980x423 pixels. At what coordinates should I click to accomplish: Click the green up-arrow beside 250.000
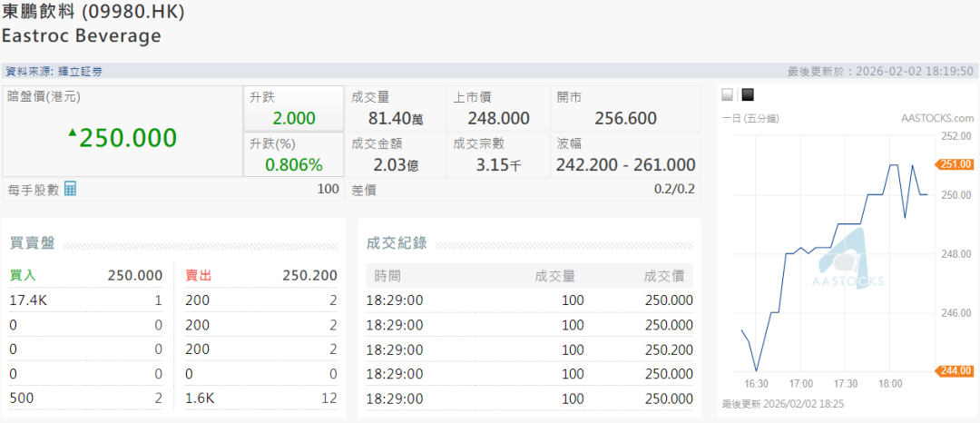(x=73, y=133)
